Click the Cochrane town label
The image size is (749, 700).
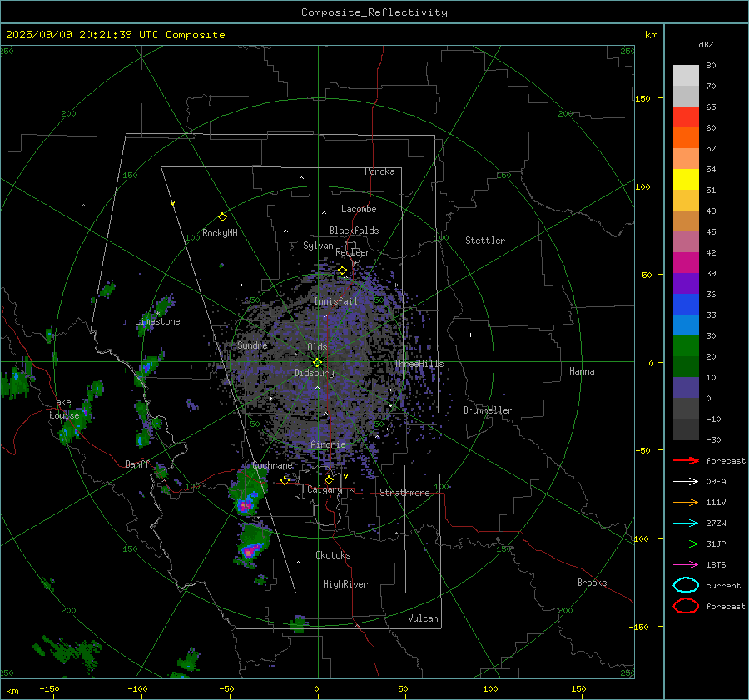tap(272, 465)
